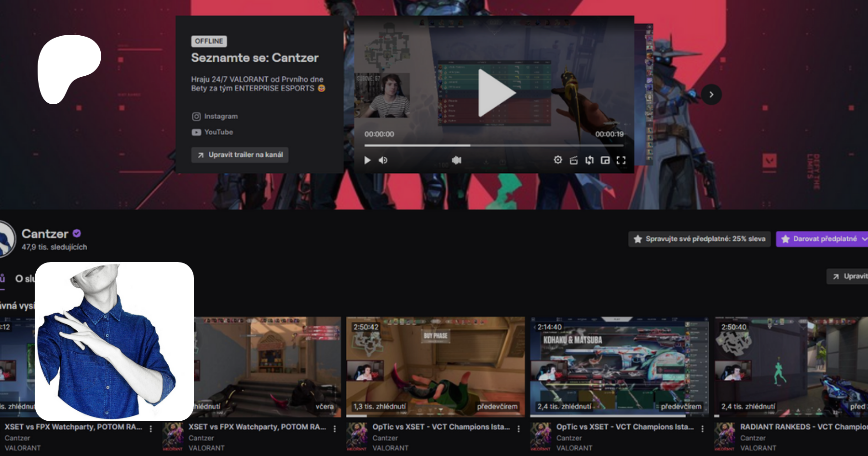Play the channel trailer video
This screenshot has height=456, width=868.
click(367, 160)
